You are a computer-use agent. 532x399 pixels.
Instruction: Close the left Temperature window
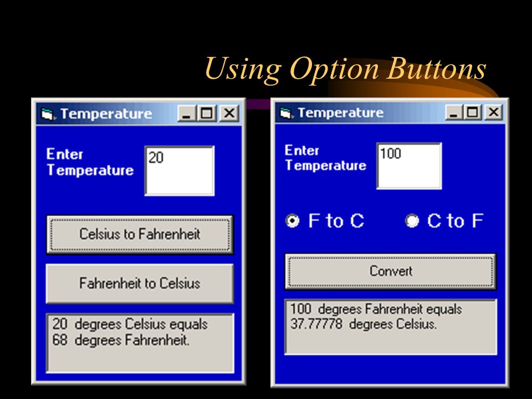coord(229,113)
